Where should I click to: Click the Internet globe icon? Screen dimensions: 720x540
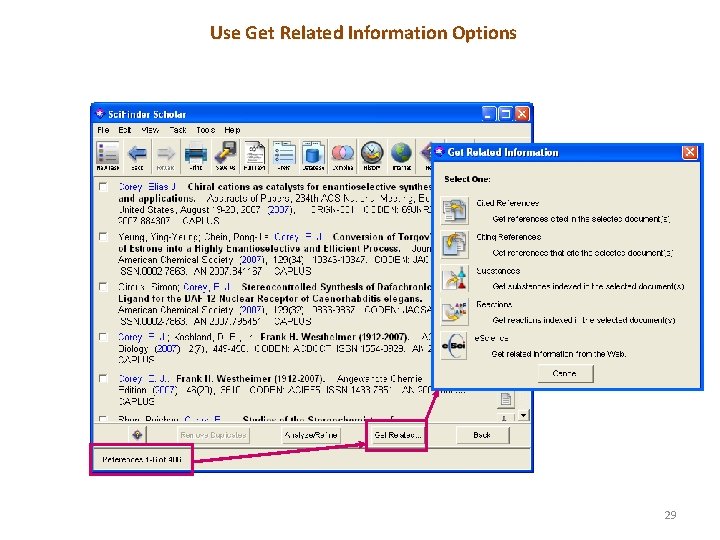(401, 156)
